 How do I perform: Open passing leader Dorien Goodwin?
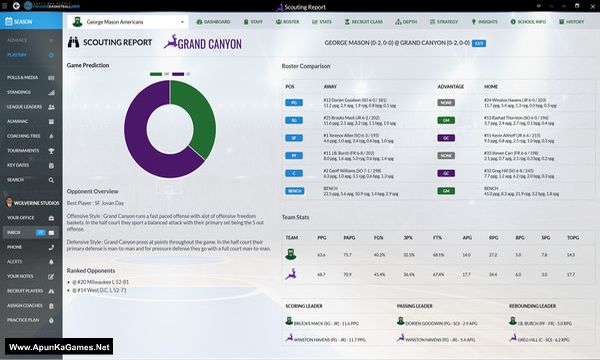pyautogui.click(x=441, y=323)
